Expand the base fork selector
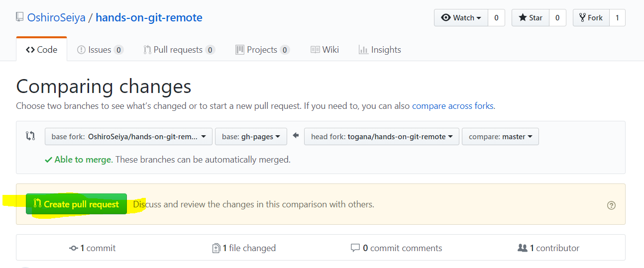The image size is (644, 268). click(x=128, y=136)
